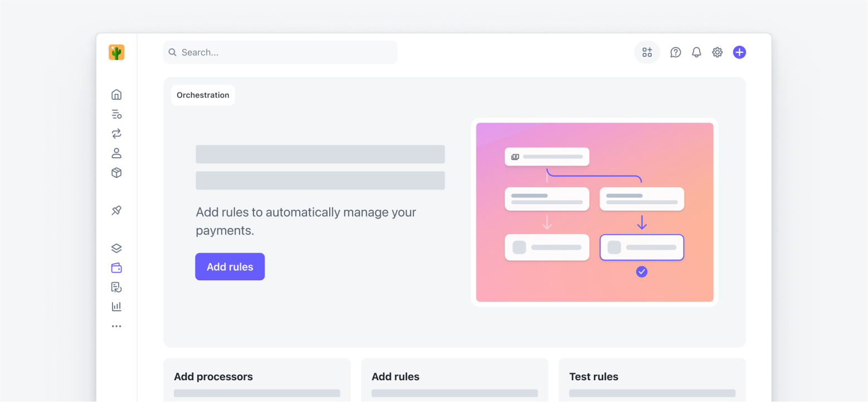This screenshot has width=868, height=402.
Task: Click the cactus logo icon
Action: (x=116, y=52)
